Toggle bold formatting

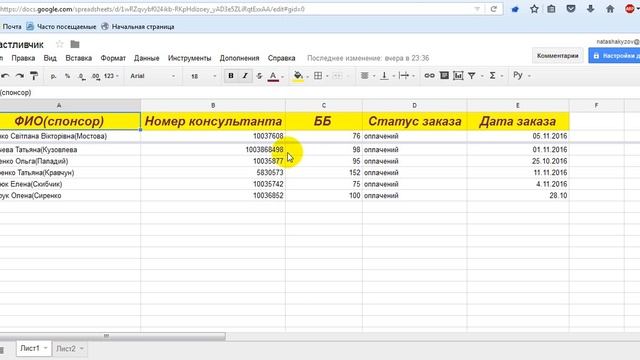click(231, 76)
